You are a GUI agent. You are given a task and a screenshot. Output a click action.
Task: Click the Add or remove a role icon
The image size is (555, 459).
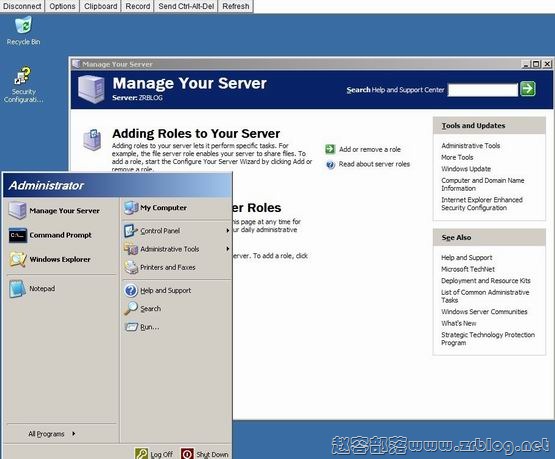tap(330, 149)
